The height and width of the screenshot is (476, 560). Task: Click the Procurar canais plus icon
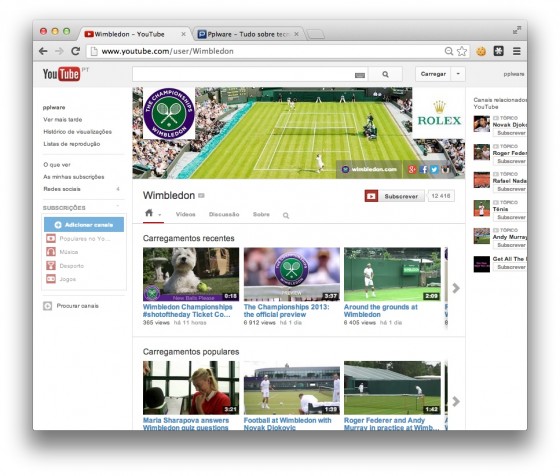click(48, 306)
